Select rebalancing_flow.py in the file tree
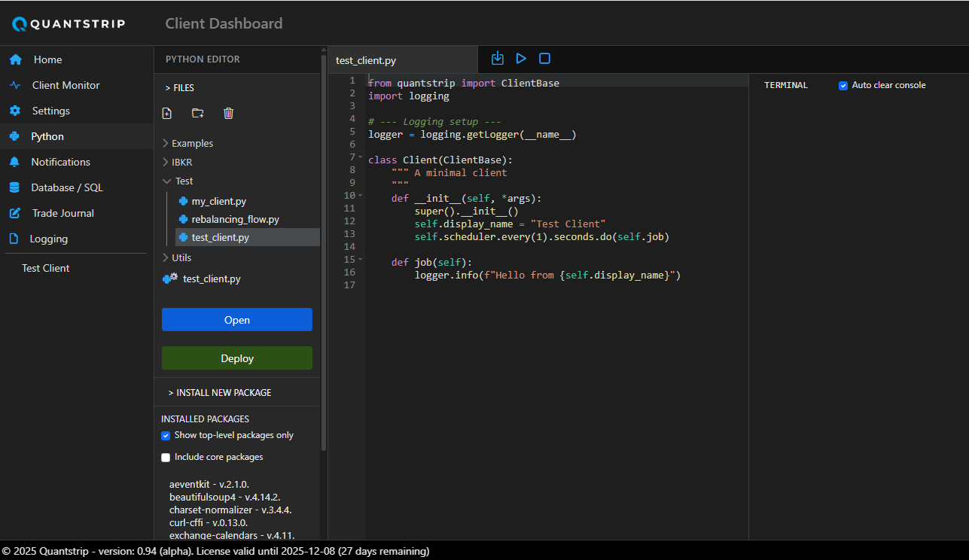 coord(235,219)
